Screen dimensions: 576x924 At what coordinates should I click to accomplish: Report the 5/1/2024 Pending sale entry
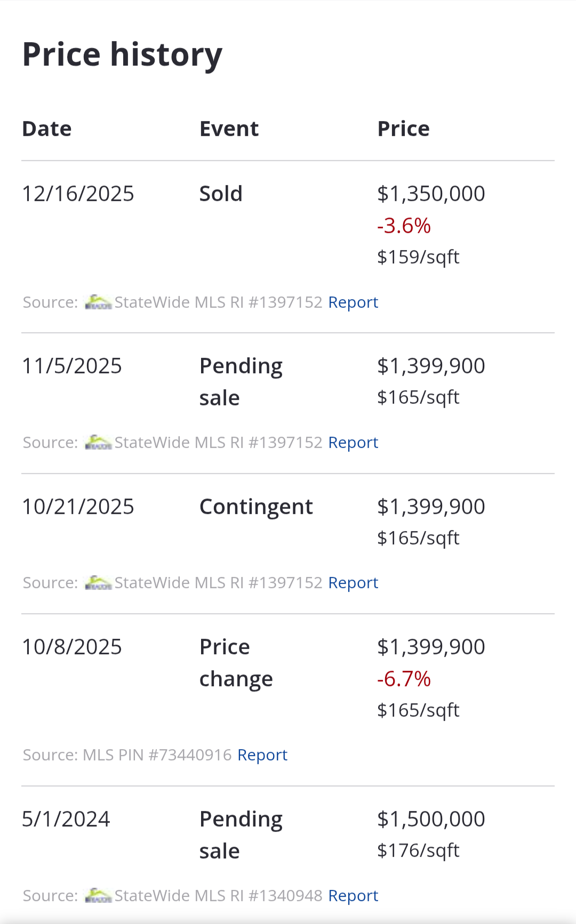pos(353,896)
